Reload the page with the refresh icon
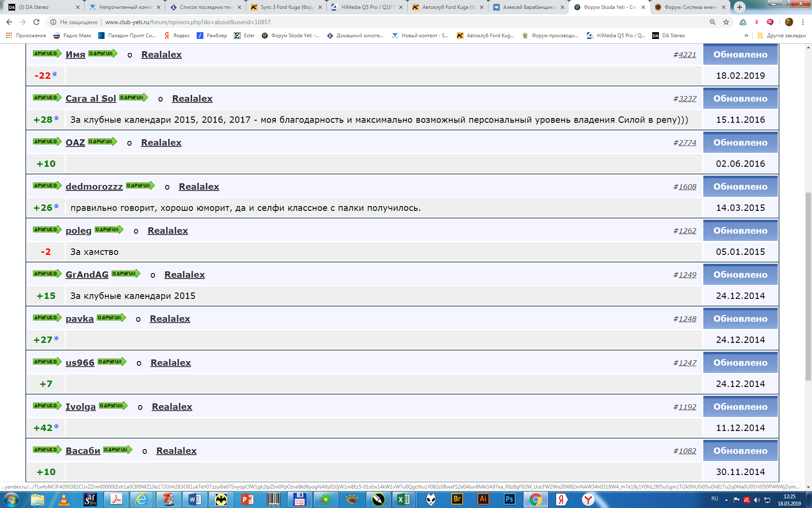The image size is (812, 508). pos(36,22)
